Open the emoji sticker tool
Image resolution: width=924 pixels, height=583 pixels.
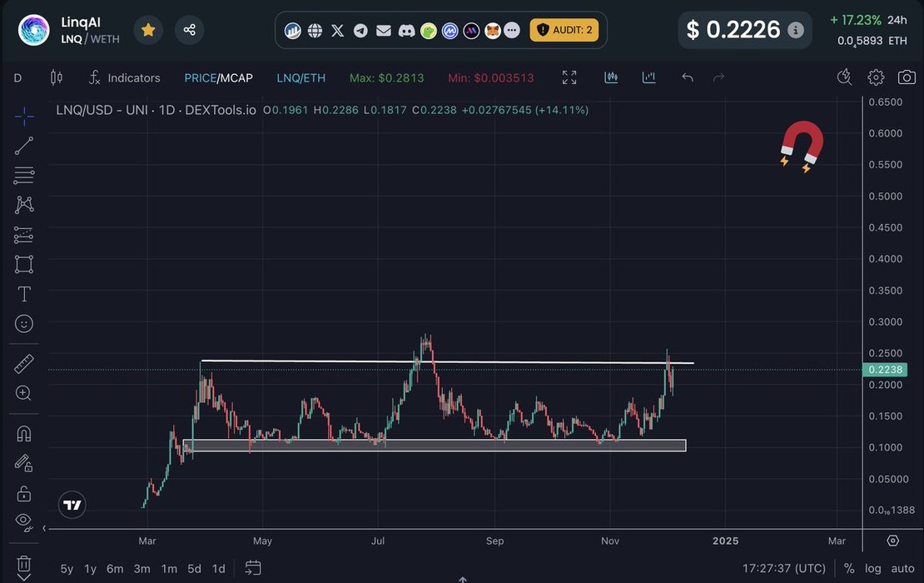click(x=24, y=324)
